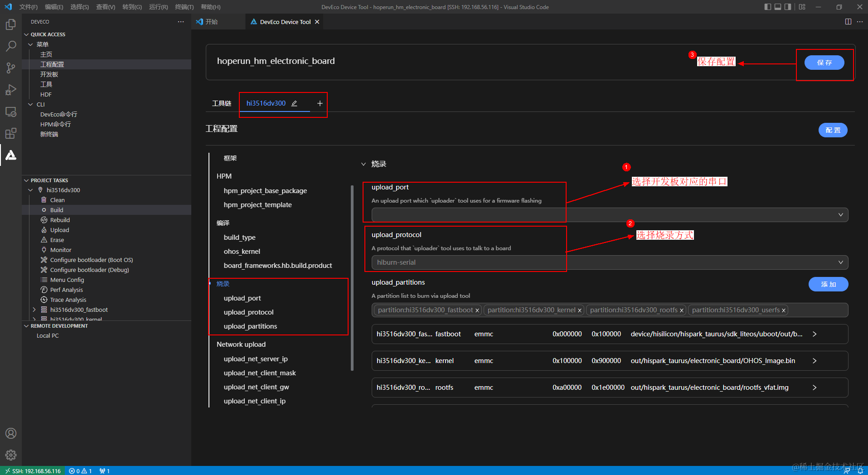This screenshot has height=475, width=868.
Task: Click the forwarded ports status indicator
Action: coord(105,471)
